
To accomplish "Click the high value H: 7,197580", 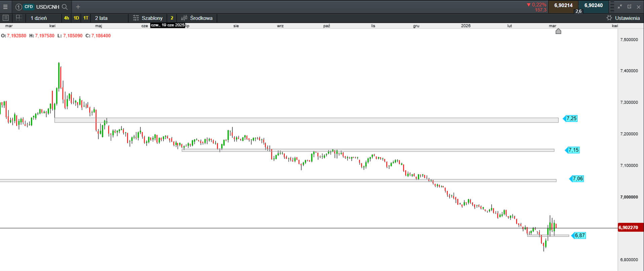I will pos(42,36).
